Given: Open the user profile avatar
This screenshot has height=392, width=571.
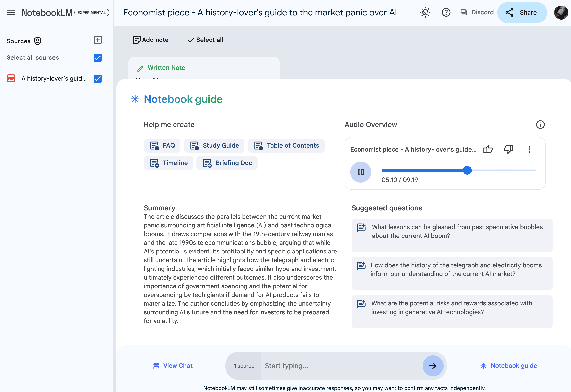Looking at the screenshot, I should pyautogui.click(x=561, y=12).
